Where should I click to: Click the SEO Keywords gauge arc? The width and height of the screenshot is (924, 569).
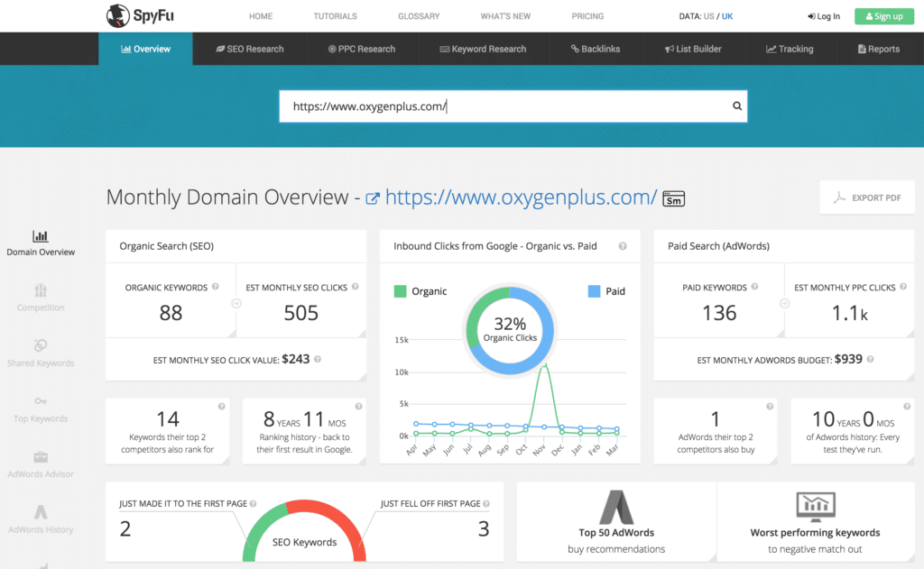(x=304, y=530)
